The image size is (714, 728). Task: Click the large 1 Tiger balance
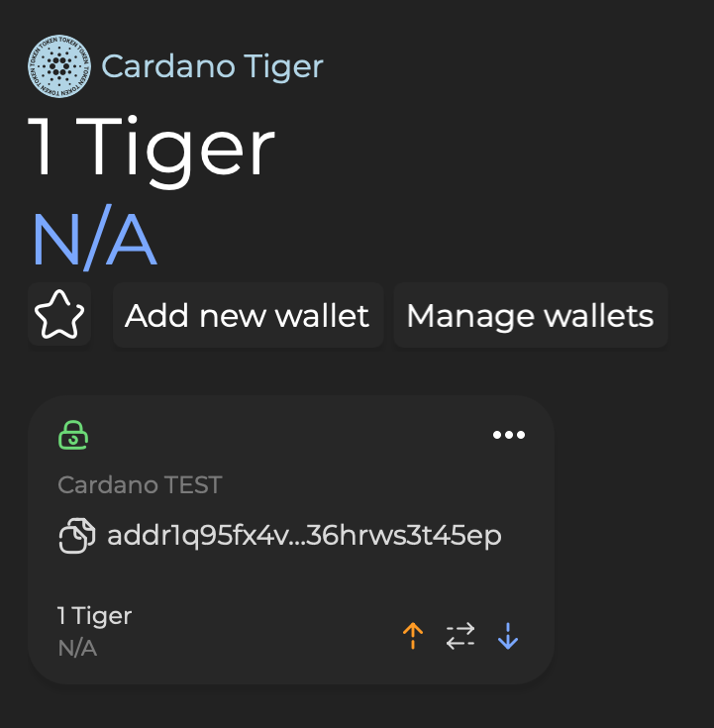[152, 149]
